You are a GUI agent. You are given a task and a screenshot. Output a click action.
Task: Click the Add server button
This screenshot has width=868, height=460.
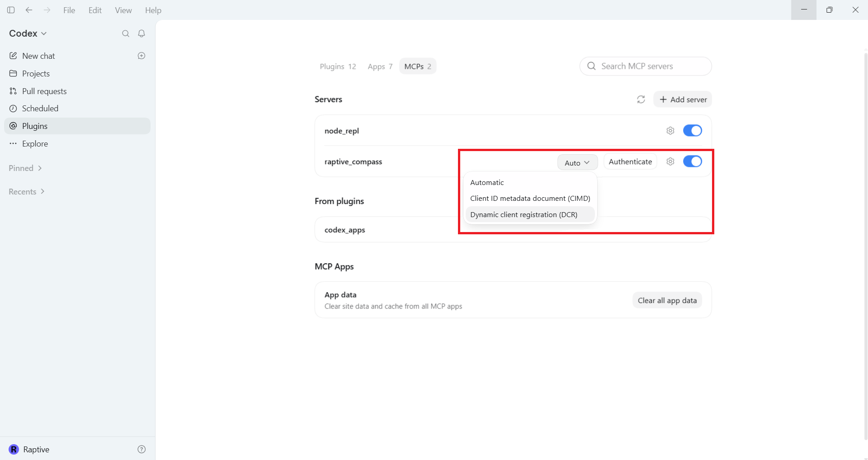coord(683,100)
